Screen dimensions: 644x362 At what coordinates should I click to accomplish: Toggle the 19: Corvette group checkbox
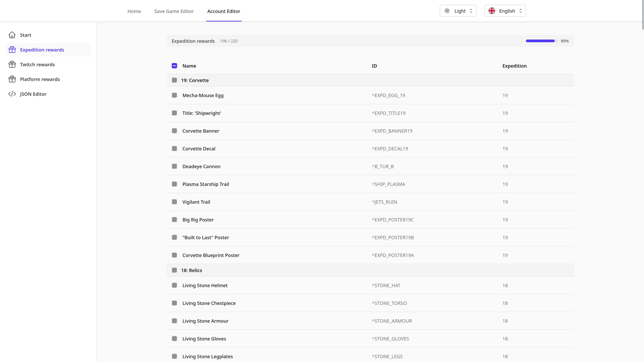pos(174,80)
